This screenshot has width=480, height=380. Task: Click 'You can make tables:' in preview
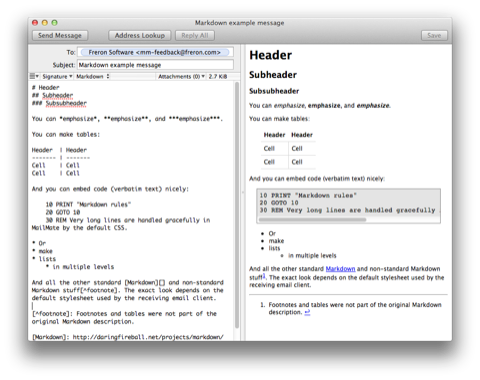click(279, 119)
